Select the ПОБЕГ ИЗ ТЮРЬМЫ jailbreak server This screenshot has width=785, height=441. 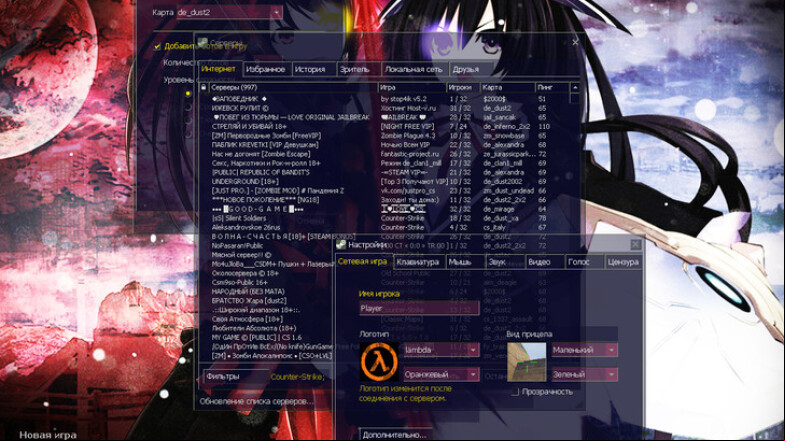click(x=384, y=117)
